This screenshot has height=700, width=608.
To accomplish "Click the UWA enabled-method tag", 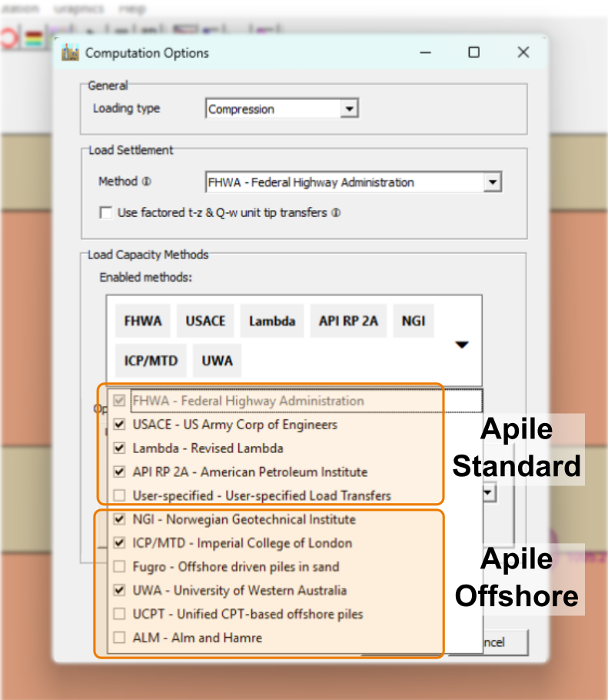I will click(x=218, y=361).
